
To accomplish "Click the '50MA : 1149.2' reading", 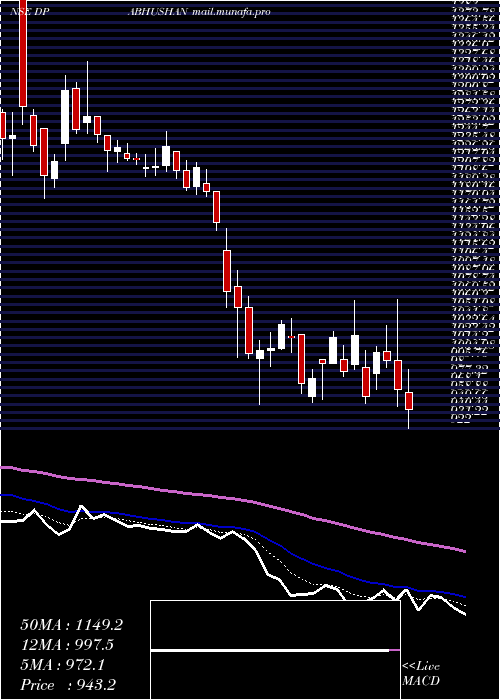I will pos(71,625).
